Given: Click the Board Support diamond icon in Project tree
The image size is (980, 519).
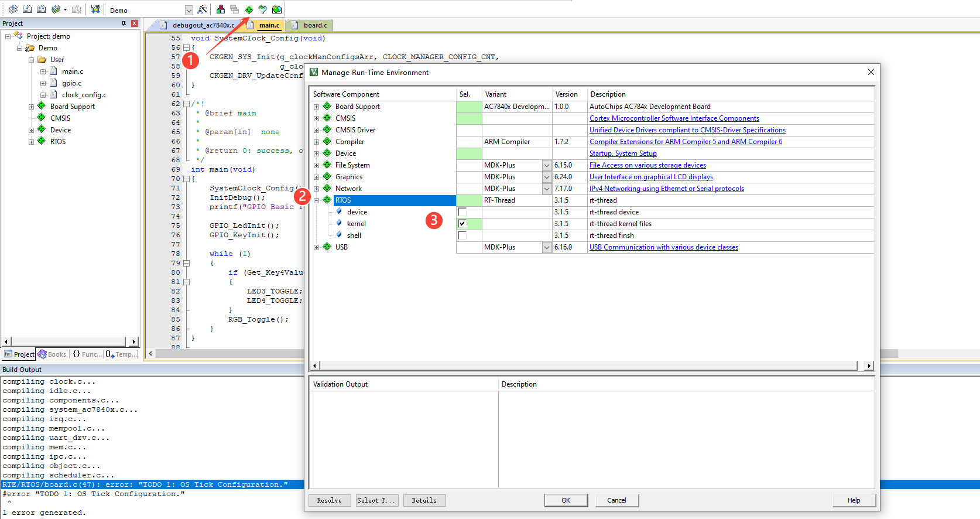Looking at the screenshot, I should coord(42,106).
